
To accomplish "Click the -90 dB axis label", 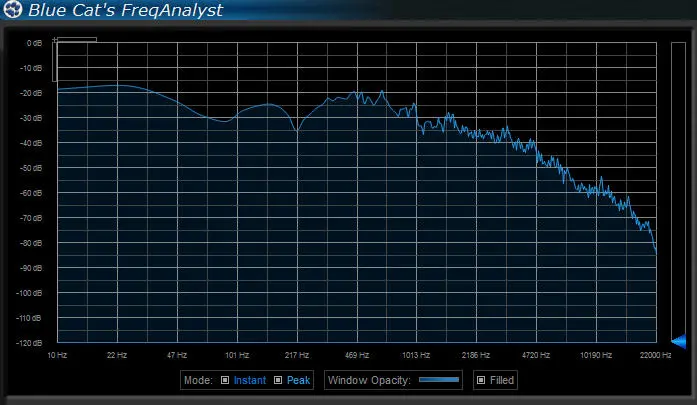I will pyautogui.click(x=31, y=268).
